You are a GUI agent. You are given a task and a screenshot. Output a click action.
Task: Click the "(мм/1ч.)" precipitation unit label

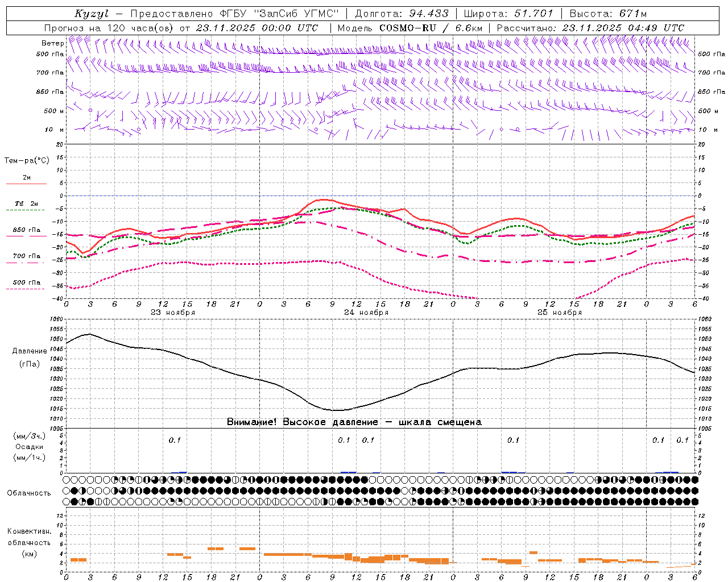[29, 458]
